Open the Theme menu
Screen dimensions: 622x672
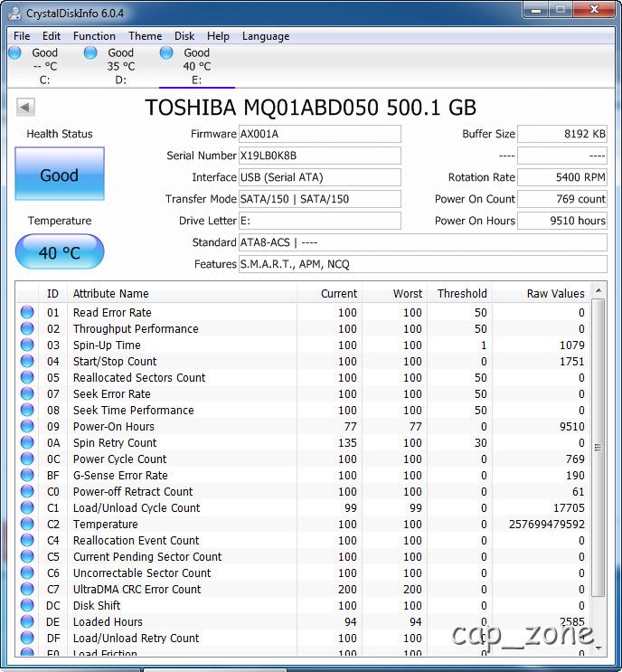(x=146, y=36)
